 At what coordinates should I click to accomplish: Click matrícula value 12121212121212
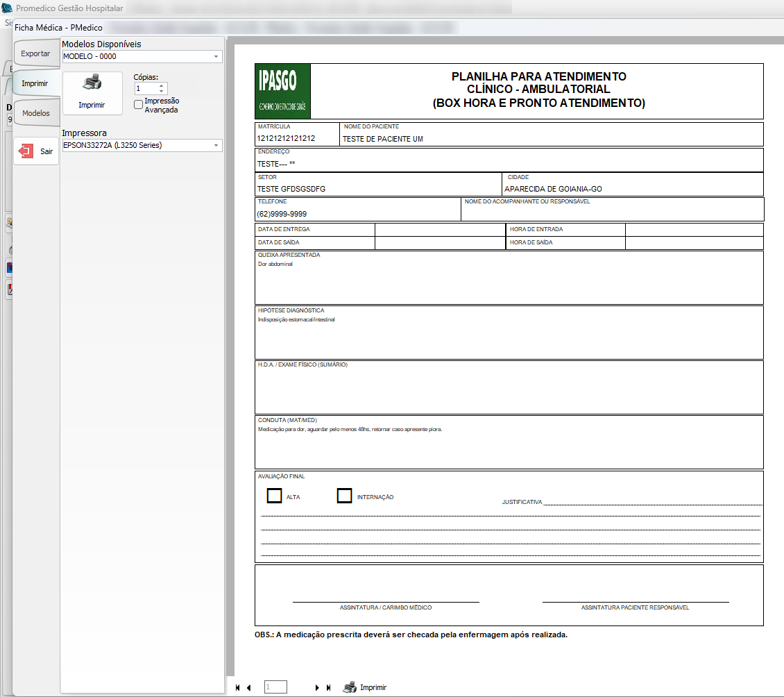click(x=286, y=139)
